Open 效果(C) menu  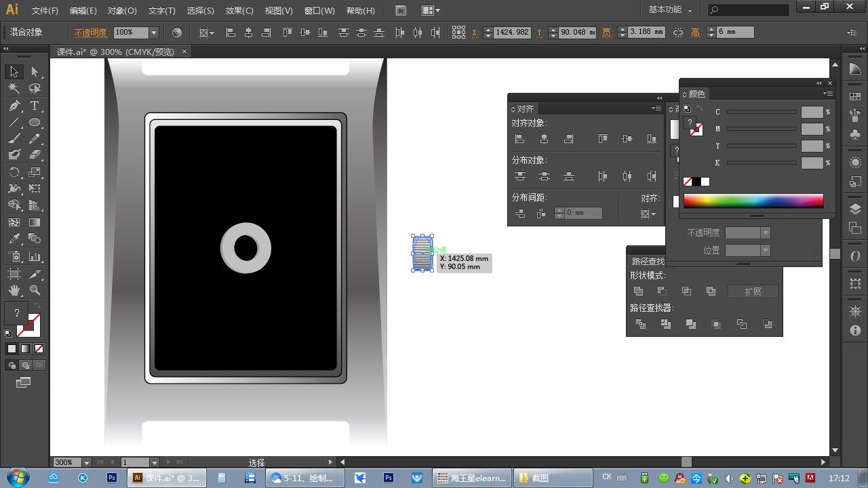pyautogui.click(x=239, y=11)
